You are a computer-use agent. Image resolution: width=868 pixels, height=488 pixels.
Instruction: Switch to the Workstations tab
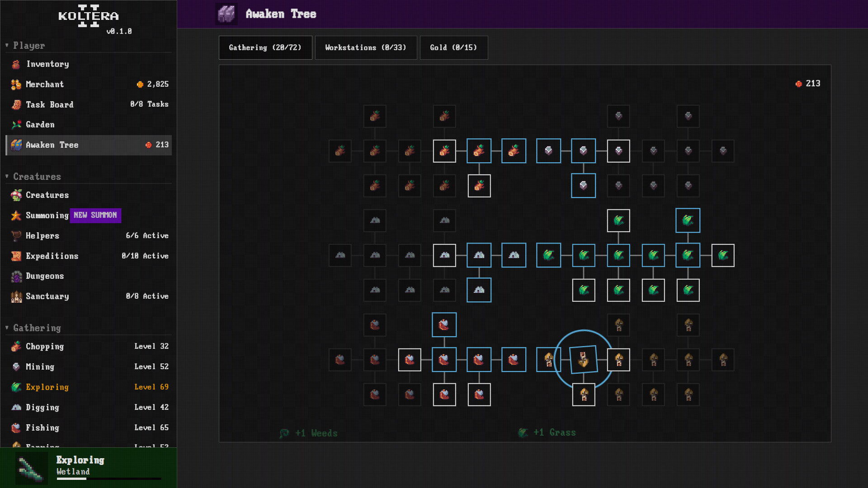[x=366, y=47]
